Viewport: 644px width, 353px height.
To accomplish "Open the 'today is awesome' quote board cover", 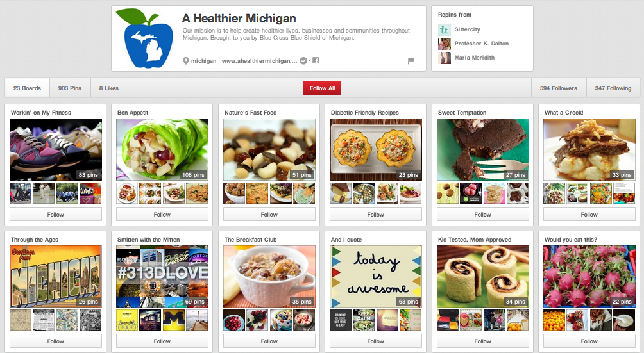I will [x=376, y=276].
